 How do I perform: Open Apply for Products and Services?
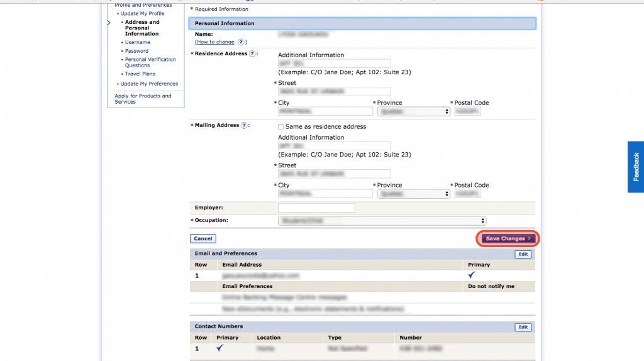coord(143,99)
